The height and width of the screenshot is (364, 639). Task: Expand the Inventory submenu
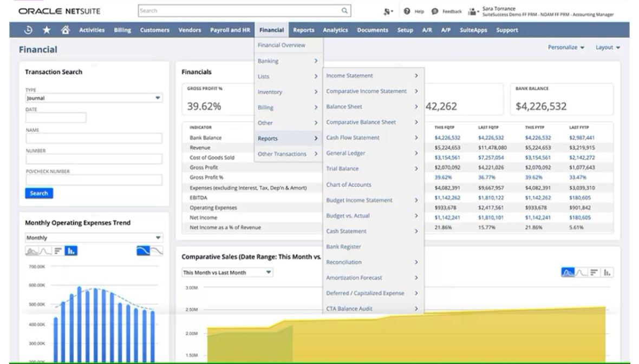click(x=289, y=92)
